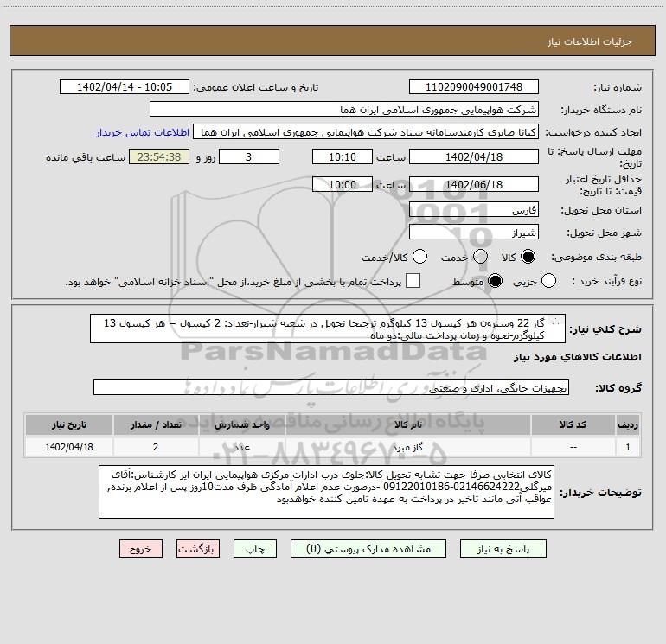Click the price validity time 10:00 field
Viewport: 666px width, 644px height.
click(x=343, y=184)
